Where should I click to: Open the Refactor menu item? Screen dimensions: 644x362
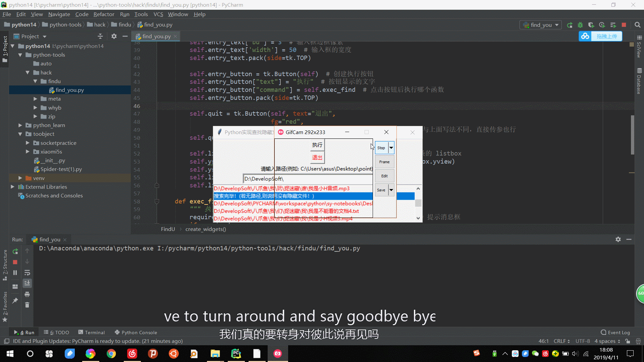[x=104, y=14]
